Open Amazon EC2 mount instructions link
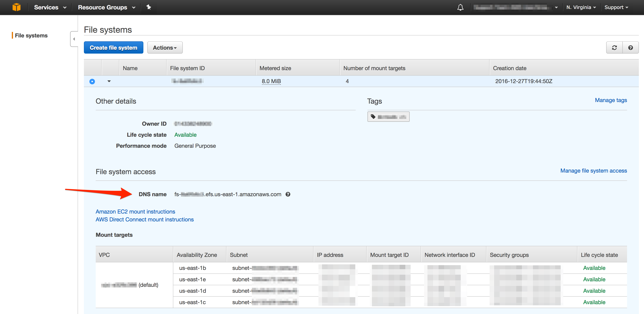Image resolution: width=644 pixels, height=314 pixels. 135,212
